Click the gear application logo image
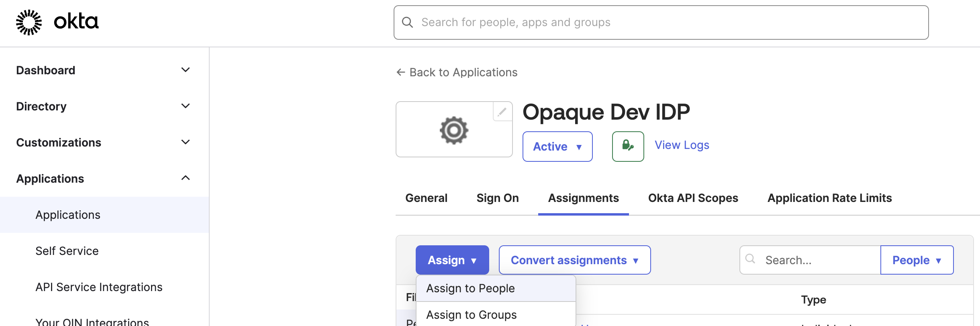This screenshot has height=326, width=980. (454, 130)
